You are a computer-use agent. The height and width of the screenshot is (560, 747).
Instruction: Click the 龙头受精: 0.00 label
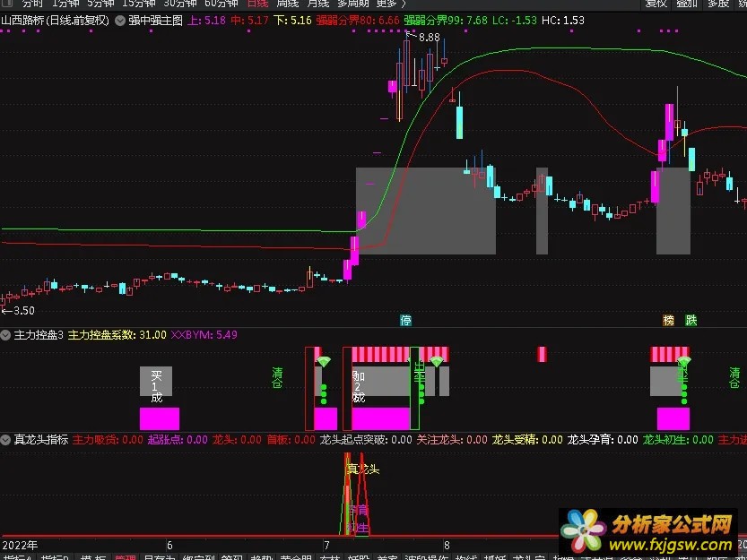click(x=527, y=440)
